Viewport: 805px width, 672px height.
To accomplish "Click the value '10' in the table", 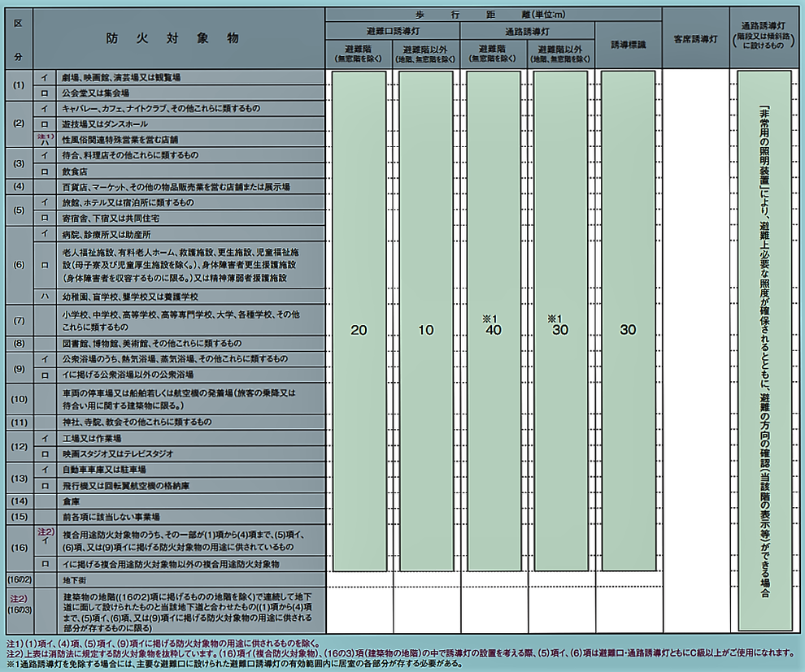I will click(426, 330).
